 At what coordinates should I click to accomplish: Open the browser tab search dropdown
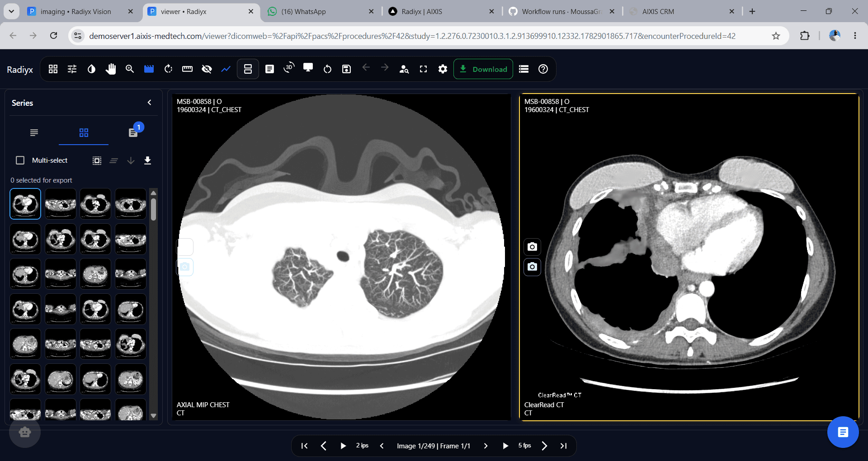[x=11, y=11]
